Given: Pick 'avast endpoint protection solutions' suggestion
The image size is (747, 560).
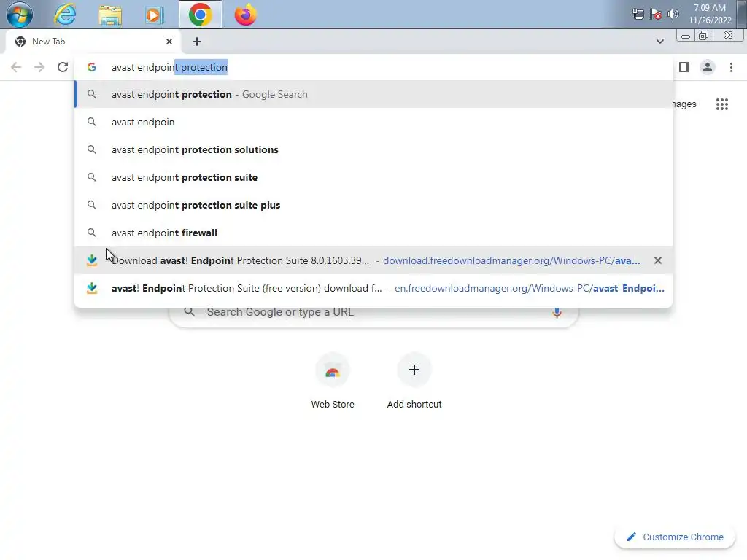Looking at the screenshot, I should click(x=373, y=149).
